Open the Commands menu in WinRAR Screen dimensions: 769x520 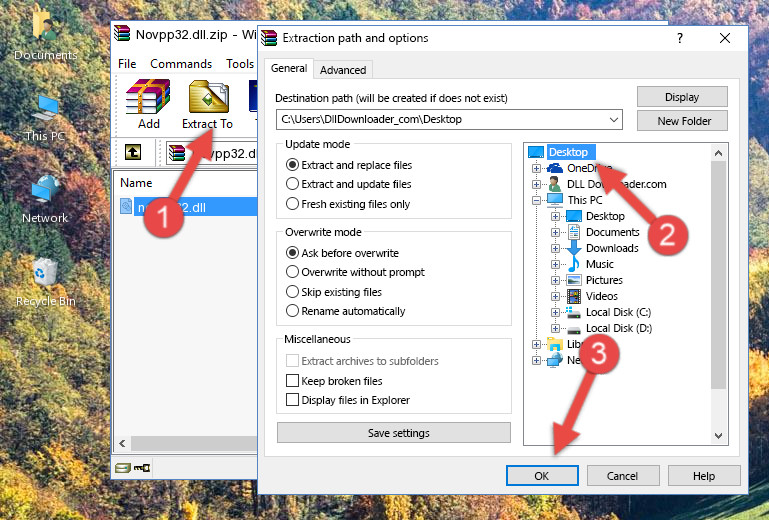181,64
